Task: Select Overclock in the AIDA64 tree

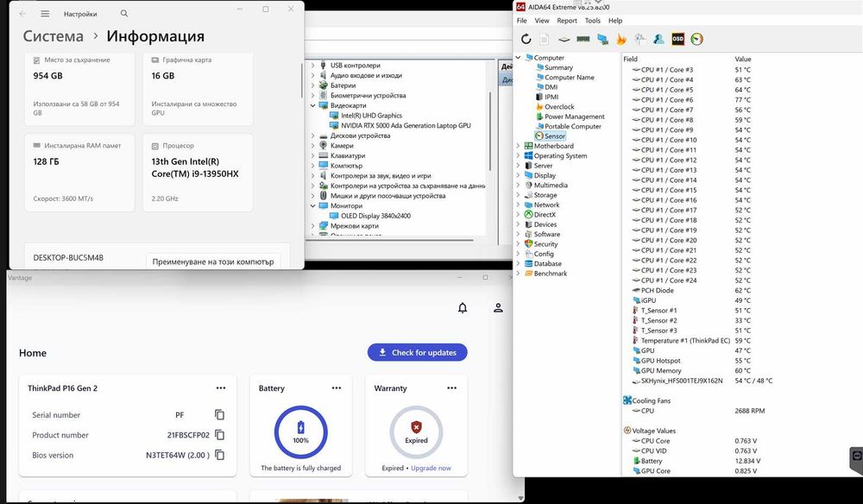Action: pos(559,107)
